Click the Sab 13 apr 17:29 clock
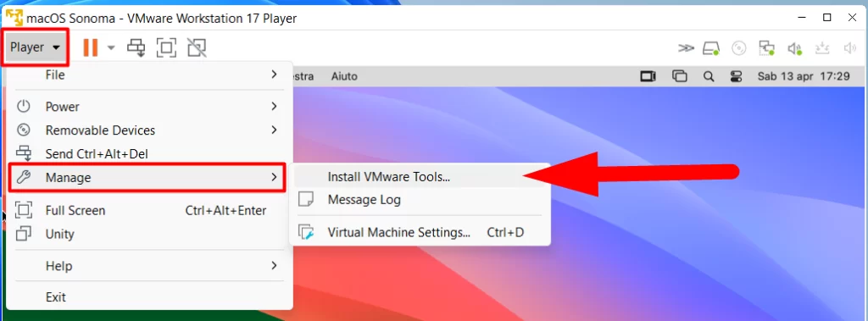This screenshot has height=321, width=868. (x=804, y=76)
